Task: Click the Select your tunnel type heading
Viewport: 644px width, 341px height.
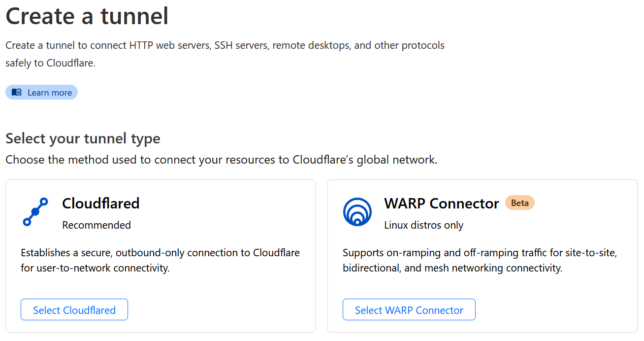Action: click(x=83, y=138)
